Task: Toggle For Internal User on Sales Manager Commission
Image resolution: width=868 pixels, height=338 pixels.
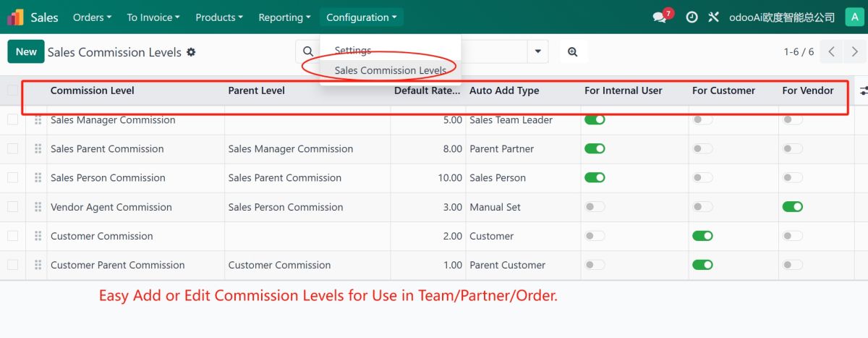Action: [x=595, y=120]
